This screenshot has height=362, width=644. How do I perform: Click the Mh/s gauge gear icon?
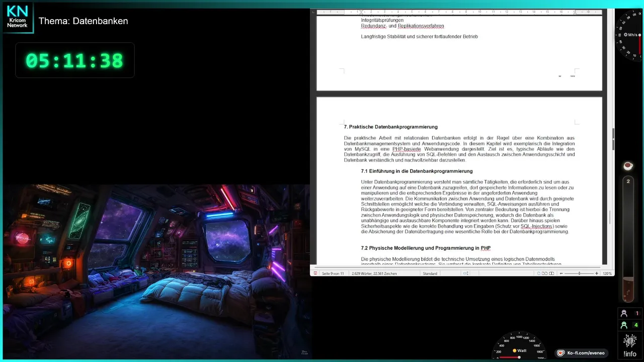point(625,35)
